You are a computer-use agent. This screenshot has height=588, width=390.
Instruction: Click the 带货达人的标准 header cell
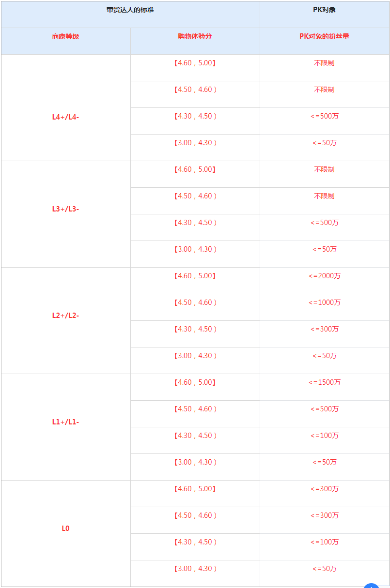[130, 10]
